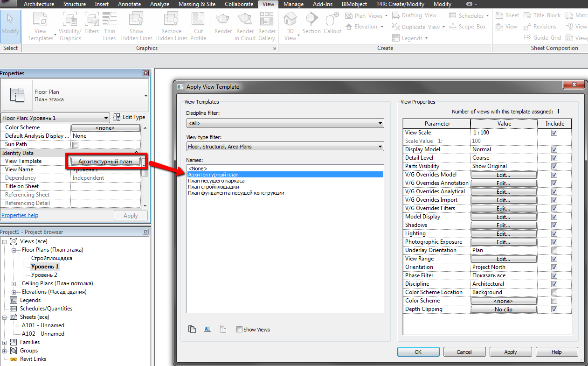The height and width of the screenshot is (366, 588).
Task: Select Уровень 2 in Project Browser
Action: pyautogui.click(x=44, y=275)
